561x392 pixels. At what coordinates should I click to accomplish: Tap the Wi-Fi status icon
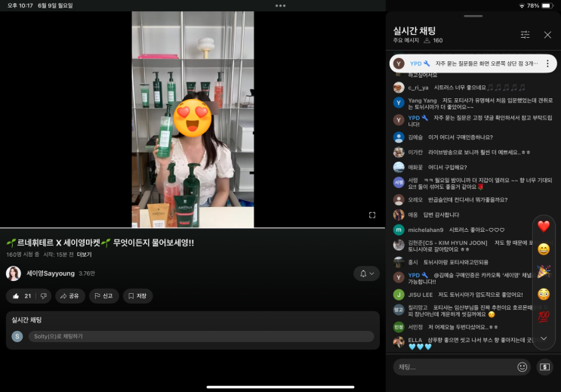pyautogui.click(x=522, y=6)
